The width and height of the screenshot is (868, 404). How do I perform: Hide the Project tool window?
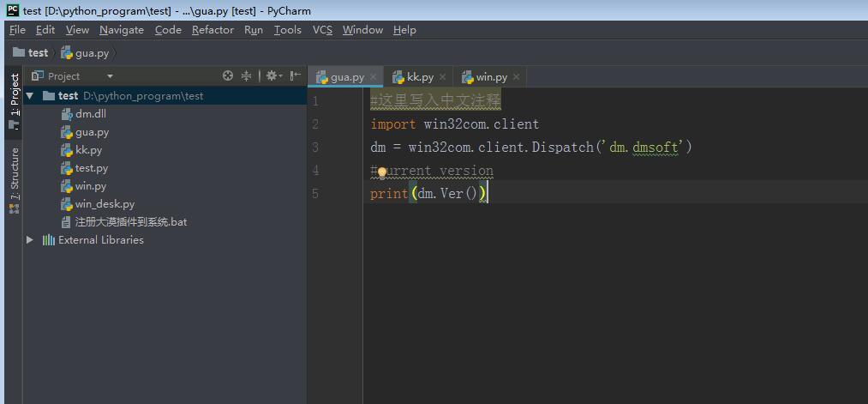click(x=295, y=75)
